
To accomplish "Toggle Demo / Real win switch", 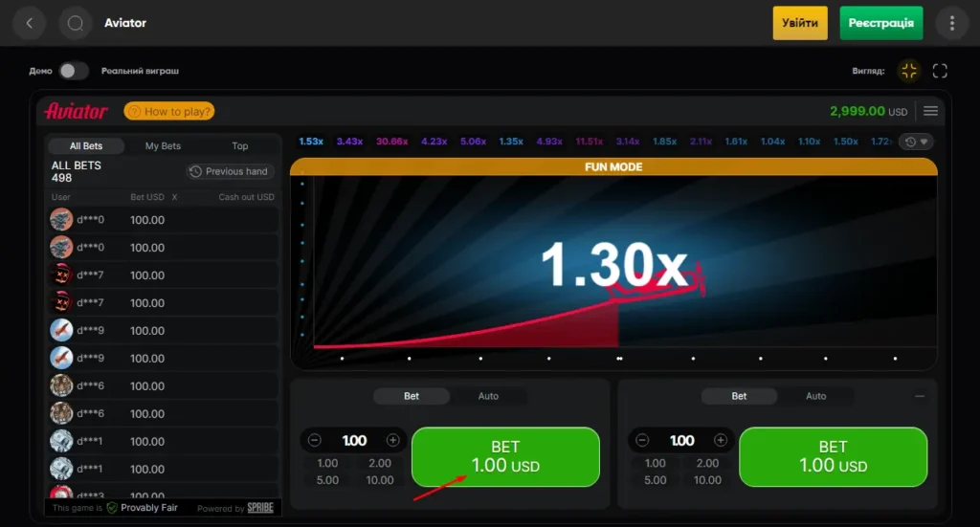I will pos(73,71).
